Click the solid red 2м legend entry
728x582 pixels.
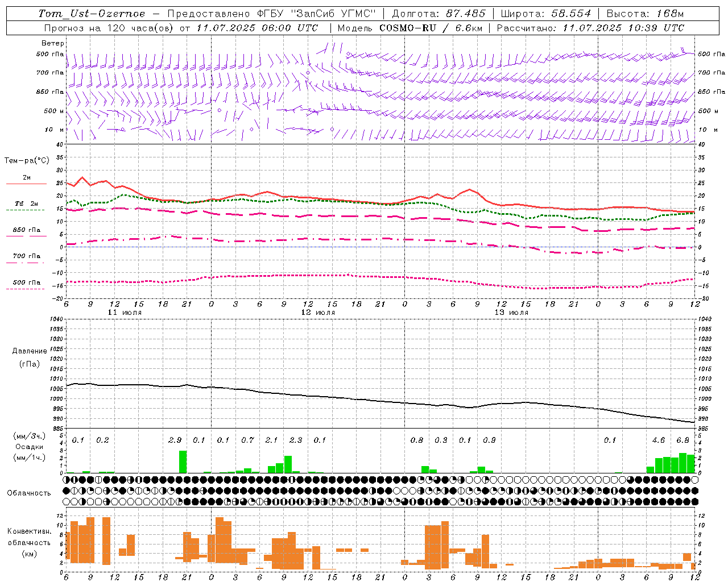click(26, 180)
